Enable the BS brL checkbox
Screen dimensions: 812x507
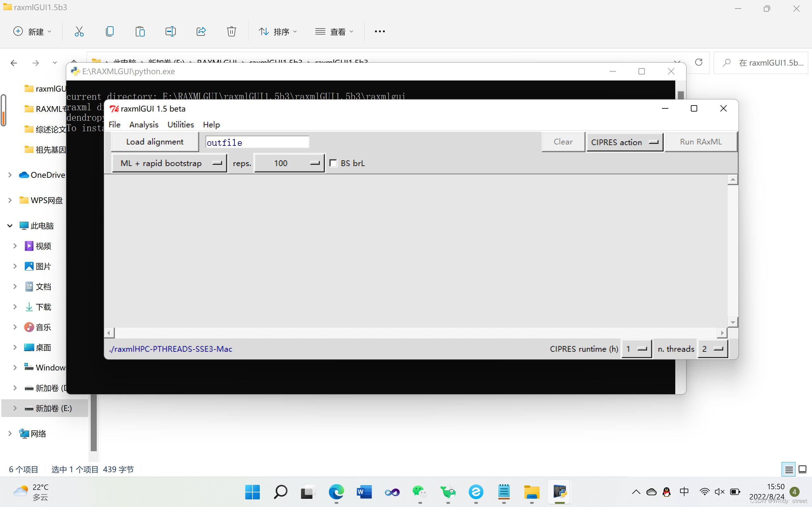click(333, 163)
